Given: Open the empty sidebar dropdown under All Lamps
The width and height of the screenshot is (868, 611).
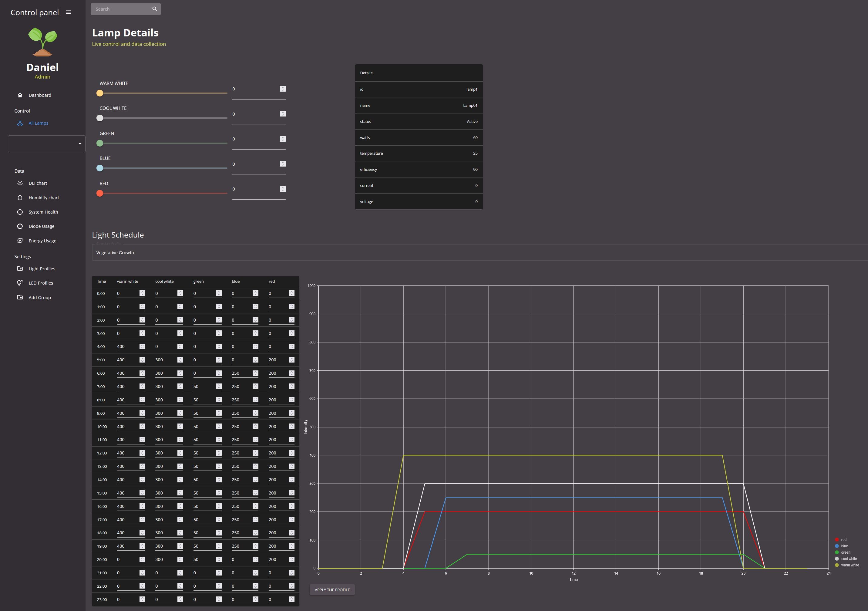Looking at the screenshot, I should pos(46,144).
